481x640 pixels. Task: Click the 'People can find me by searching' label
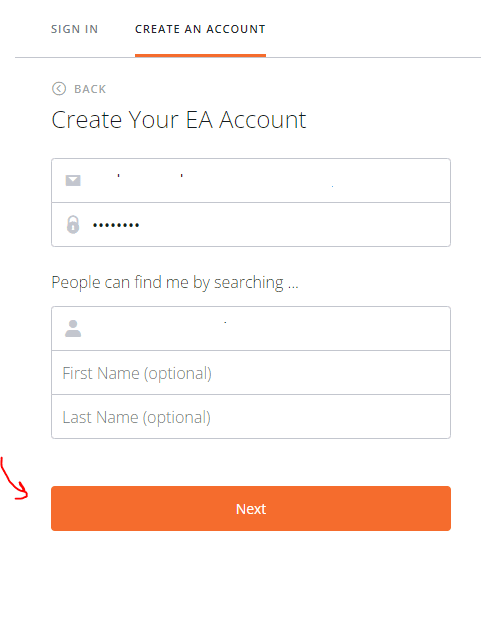pos(175,282)
